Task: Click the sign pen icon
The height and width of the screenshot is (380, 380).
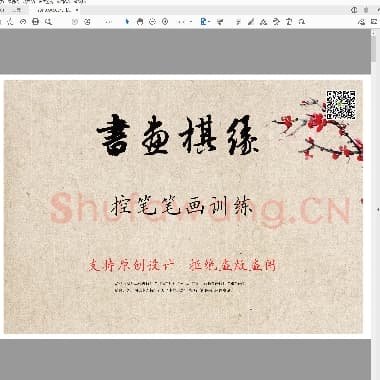Action: 276,22
